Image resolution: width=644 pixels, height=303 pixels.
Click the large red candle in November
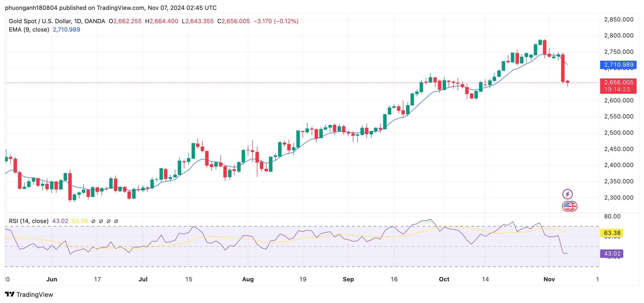pyautogui.click(x=563, y=68)
